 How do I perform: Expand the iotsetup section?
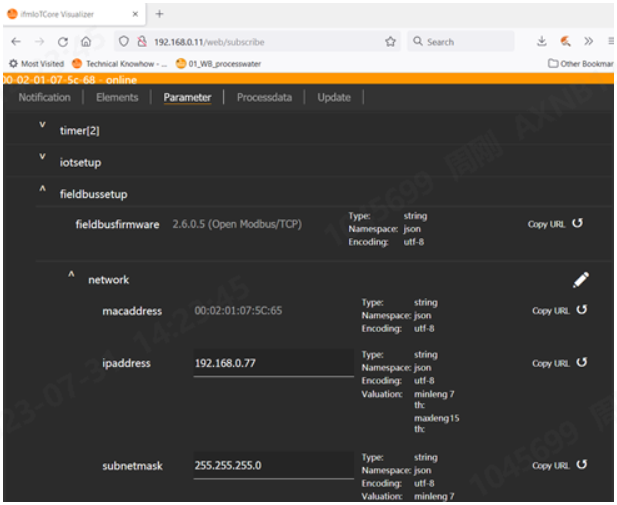point(42,157)
